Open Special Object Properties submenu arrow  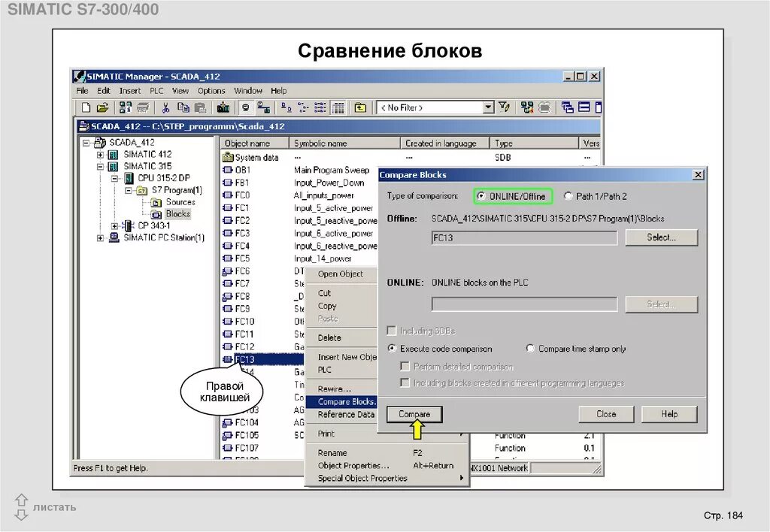(x=462, y=478)
